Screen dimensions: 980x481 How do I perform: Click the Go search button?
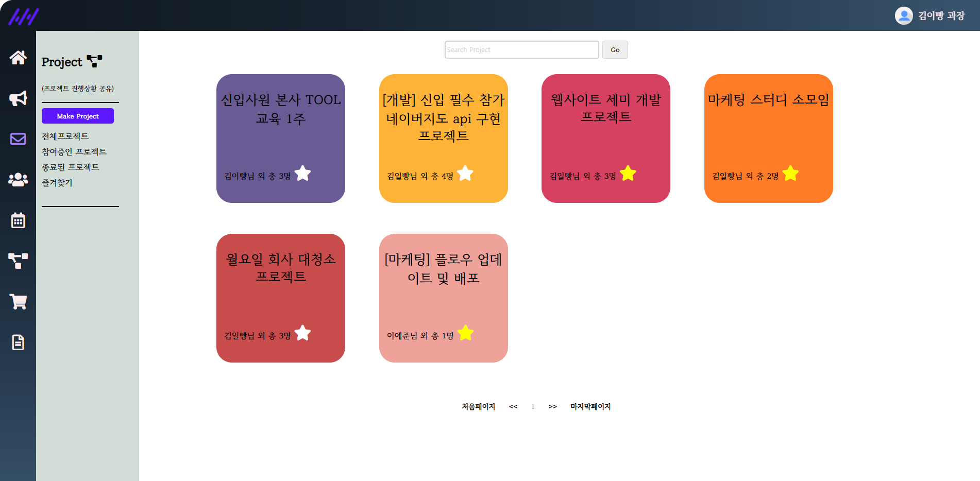pos(615,50)
